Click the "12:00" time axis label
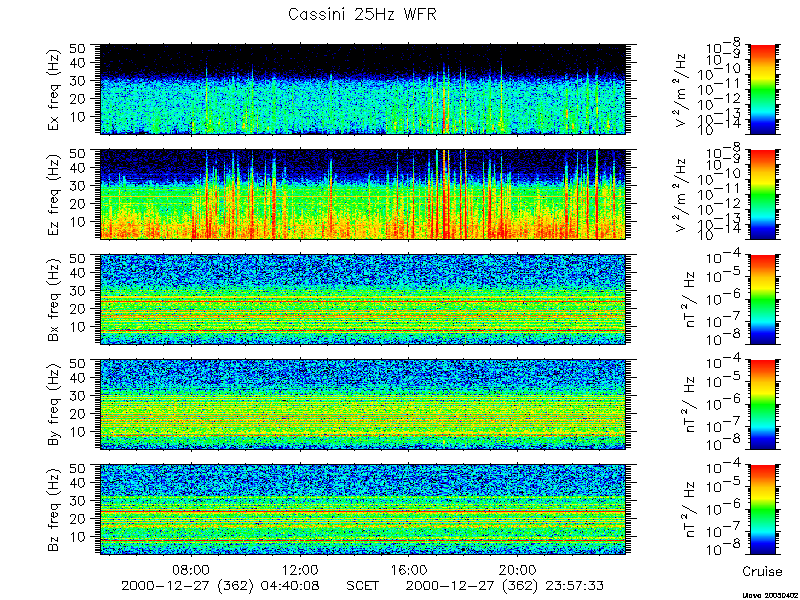This screenshot has height=600, width=800. (x=299, y=570)
